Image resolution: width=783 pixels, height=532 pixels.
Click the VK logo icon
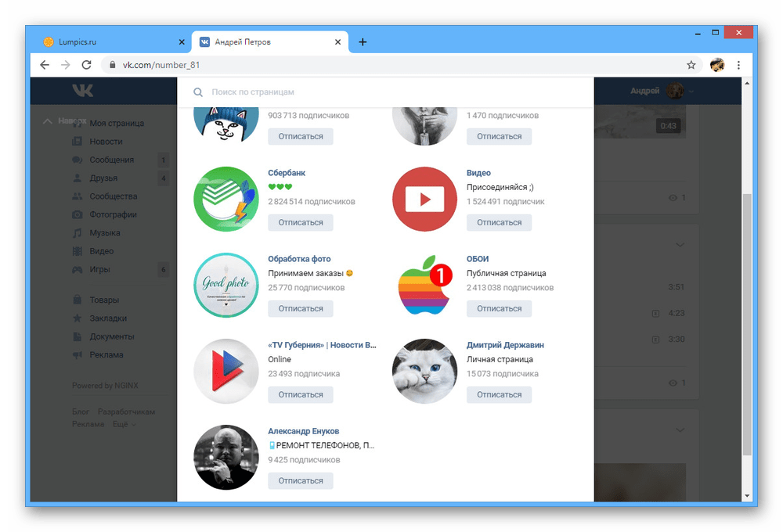82,91
